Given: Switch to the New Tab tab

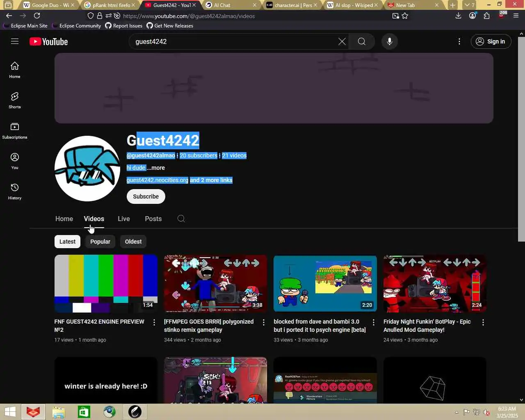Looking at the screenshot, I should 413,5.
